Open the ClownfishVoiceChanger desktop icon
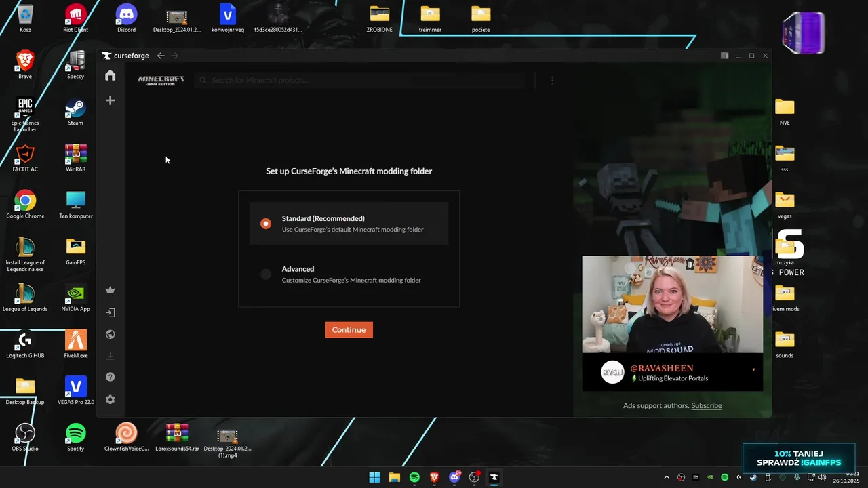 click(126, 437)
